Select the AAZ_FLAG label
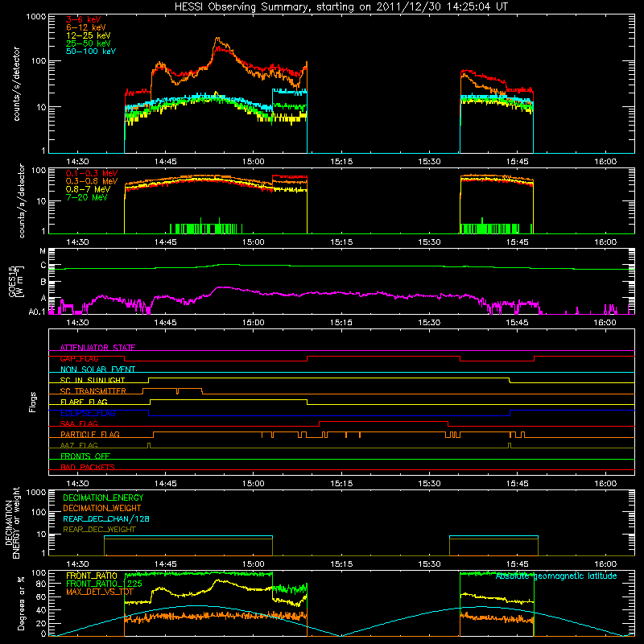Viewport: 644px width, 644px height. click(x=79, y=445)
